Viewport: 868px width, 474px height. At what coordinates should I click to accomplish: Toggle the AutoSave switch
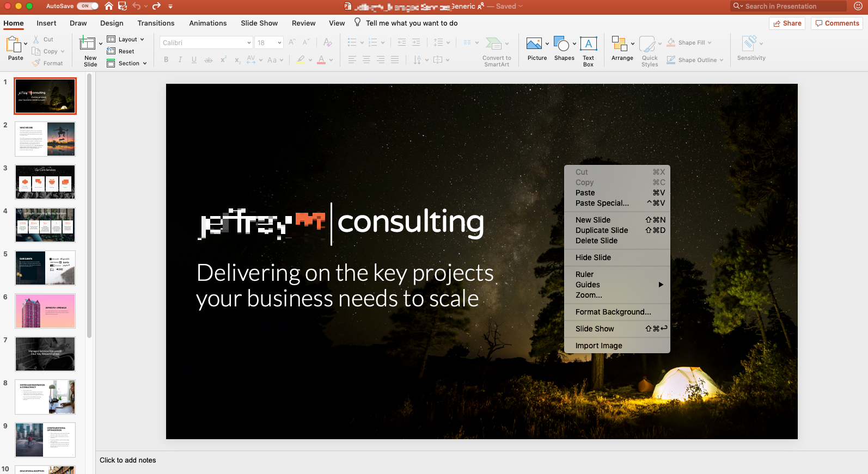tap(87, 6)
